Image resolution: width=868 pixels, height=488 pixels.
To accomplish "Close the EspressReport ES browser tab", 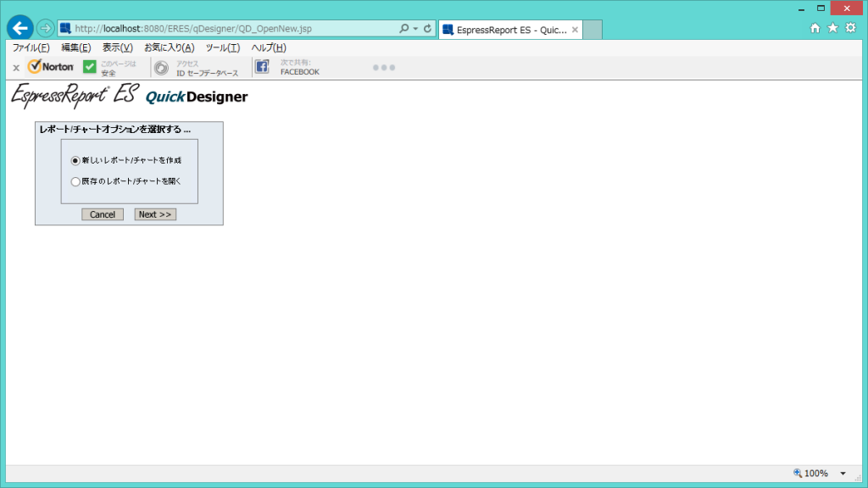I will click(x=576, y=30).
